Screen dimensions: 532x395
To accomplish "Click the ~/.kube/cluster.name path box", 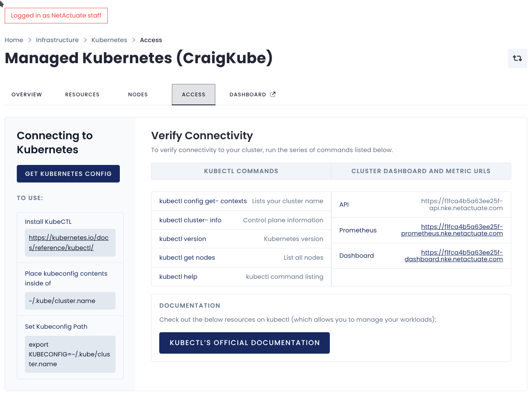I will tap(70, 301).
